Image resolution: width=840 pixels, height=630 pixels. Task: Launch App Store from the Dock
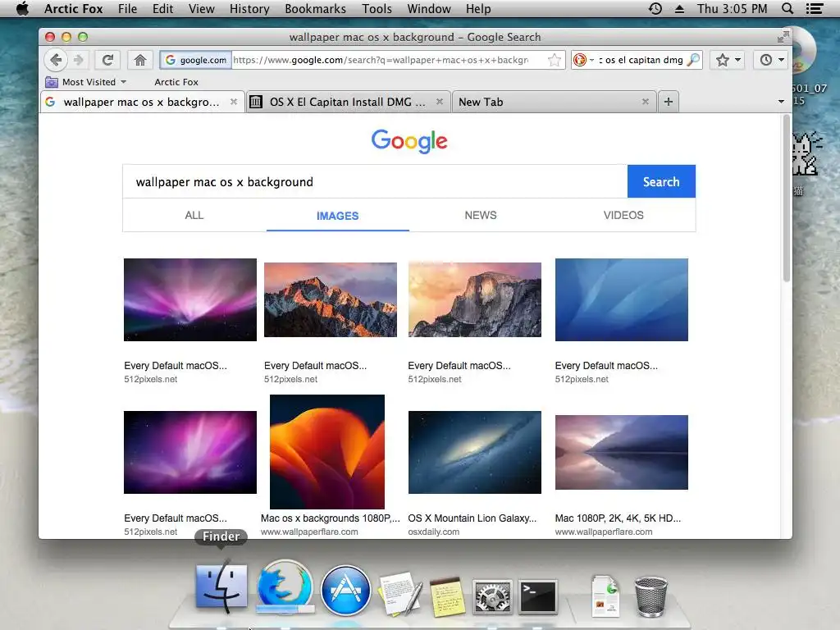tap(345, 591)
